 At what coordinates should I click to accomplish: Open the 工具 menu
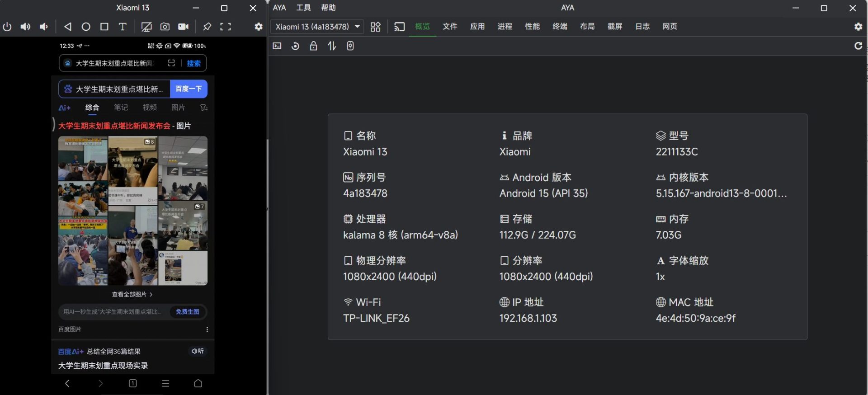303,8
